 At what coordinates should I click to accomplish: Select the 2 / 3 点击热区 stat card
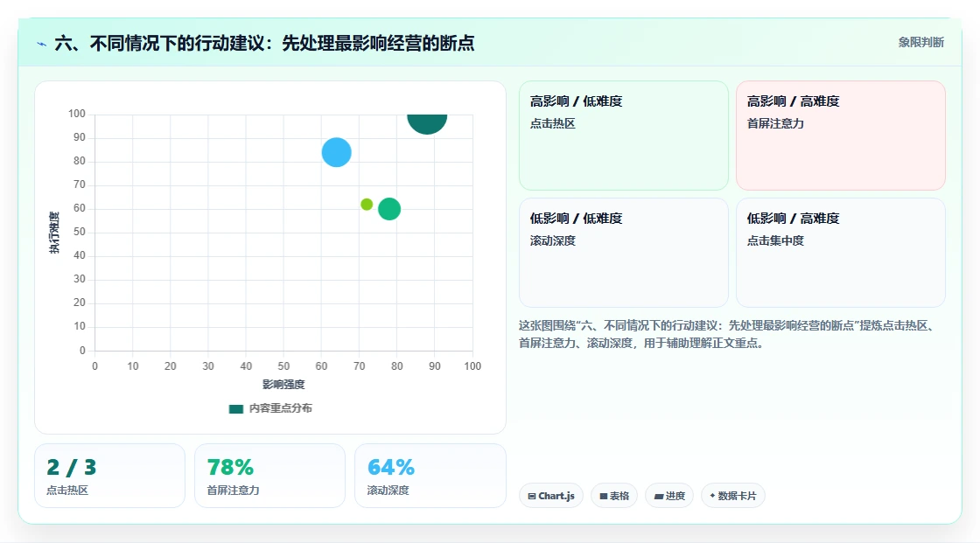click(x=110, y=476)
